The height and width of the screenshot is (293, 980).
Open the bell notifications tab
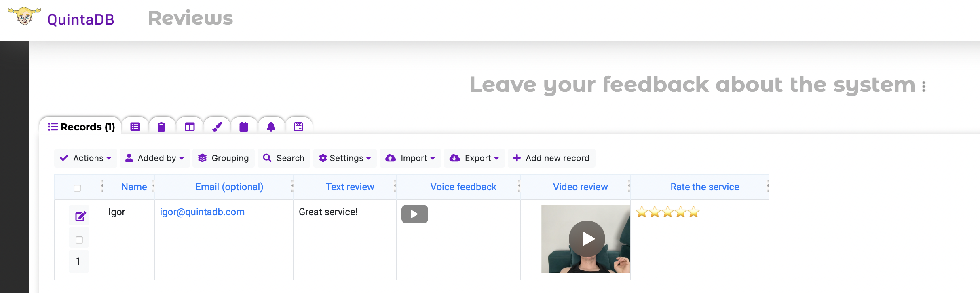tap(271, 127)
